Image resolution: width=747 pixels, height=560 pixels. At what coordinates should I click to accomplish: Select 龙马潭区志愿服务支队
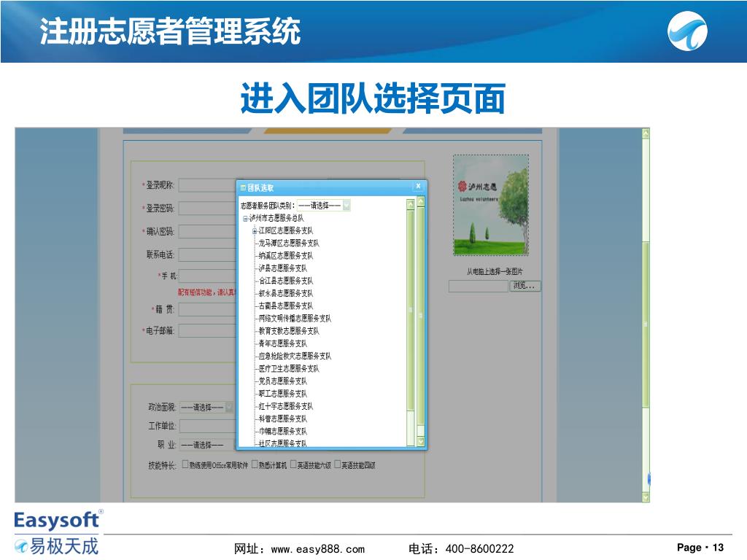289,243
